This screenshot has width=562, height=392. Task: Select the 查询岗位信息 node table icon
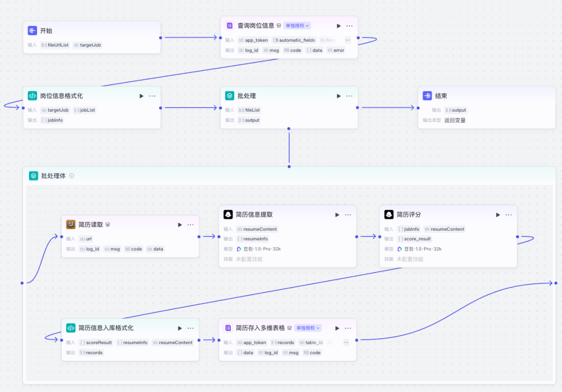(229, 26)
